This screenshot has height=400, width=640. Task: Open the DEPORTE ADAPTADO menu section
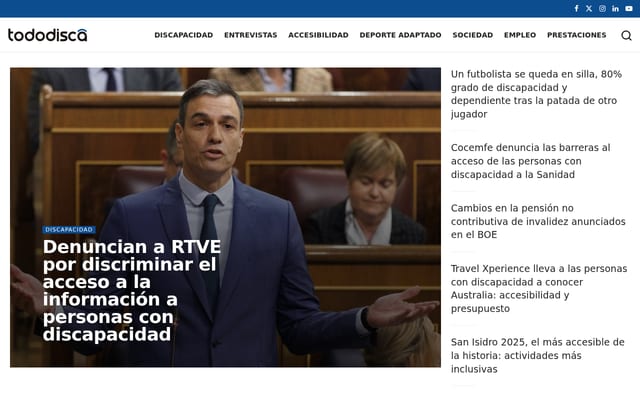pos(400,35)
